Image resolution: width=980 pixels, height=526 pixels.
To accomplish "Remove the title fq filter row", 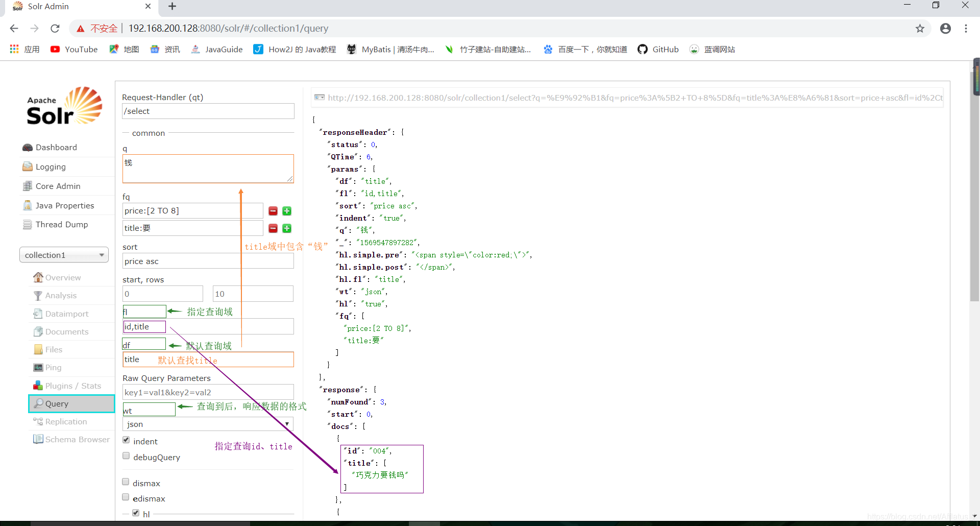I will click(273, 228).
